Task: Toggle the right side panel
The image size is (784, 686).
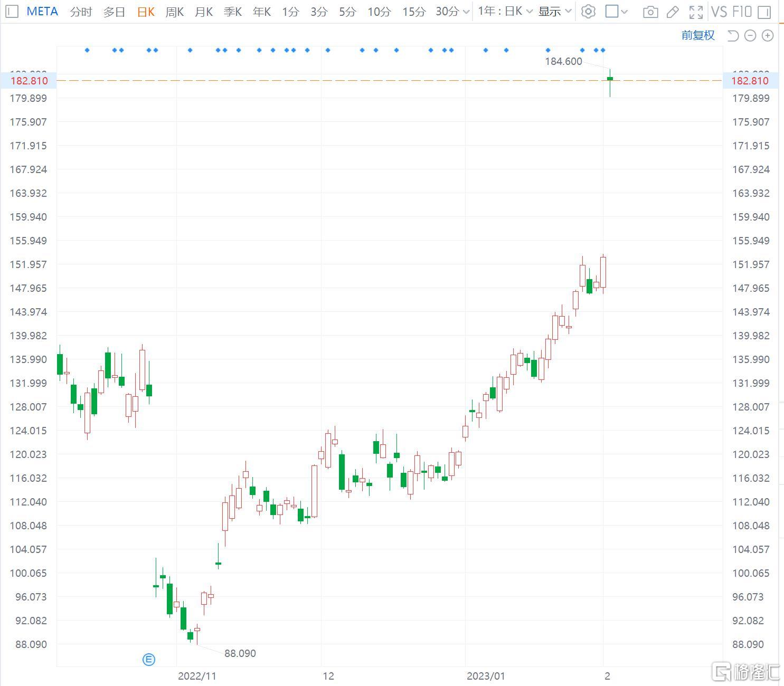Action: (x=764, y=12)
